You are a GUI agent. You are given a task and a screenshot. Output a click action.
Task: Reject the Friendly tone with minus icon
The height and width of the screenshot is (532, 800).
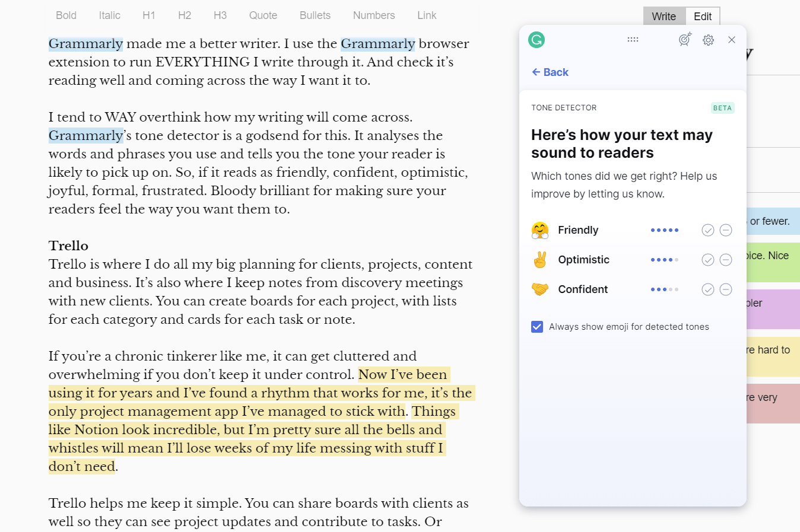[x=726, y=230]
